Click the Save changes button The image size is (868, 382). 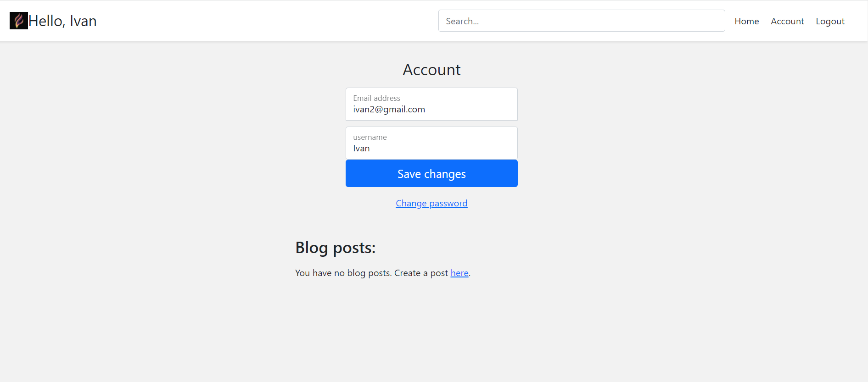tap(431, 173)
